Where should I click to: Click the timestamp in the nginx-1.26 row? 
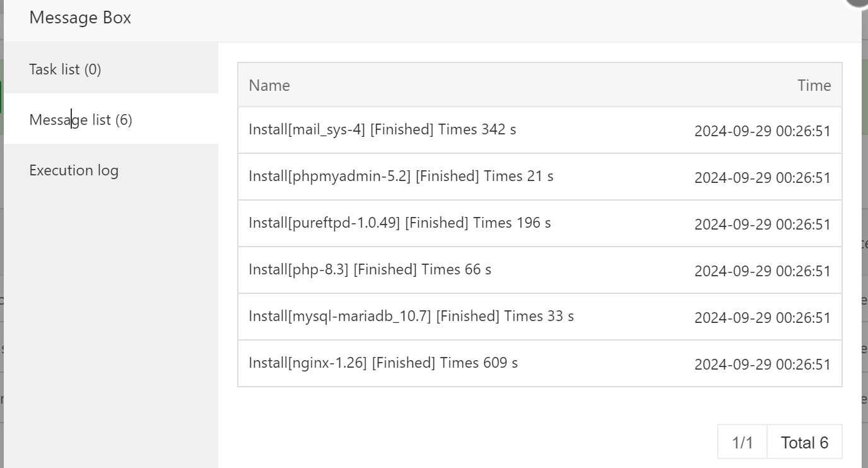click(762, 365)
